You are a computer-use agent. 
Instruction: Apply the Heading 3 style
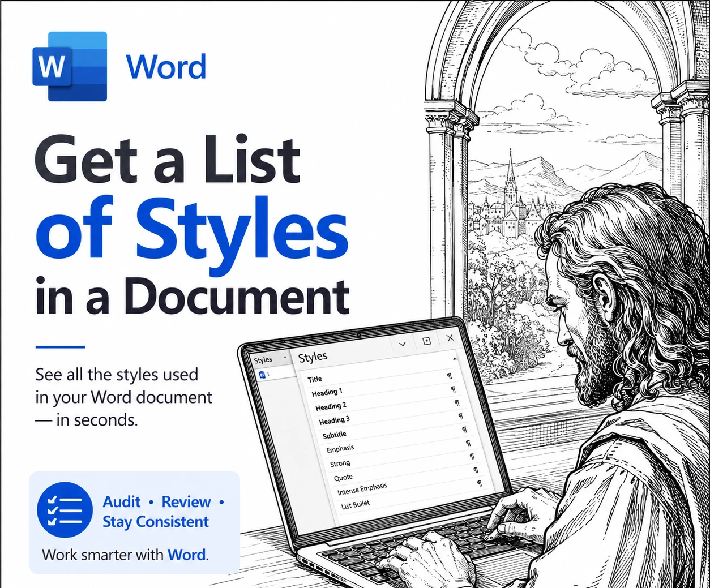click(x=334, y=420)
